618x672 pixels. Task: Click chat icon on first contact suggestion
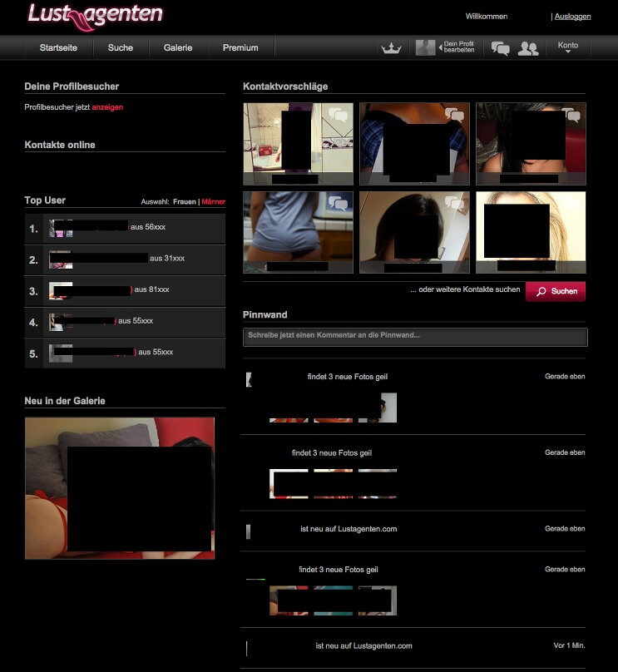[x=338, y=115]
